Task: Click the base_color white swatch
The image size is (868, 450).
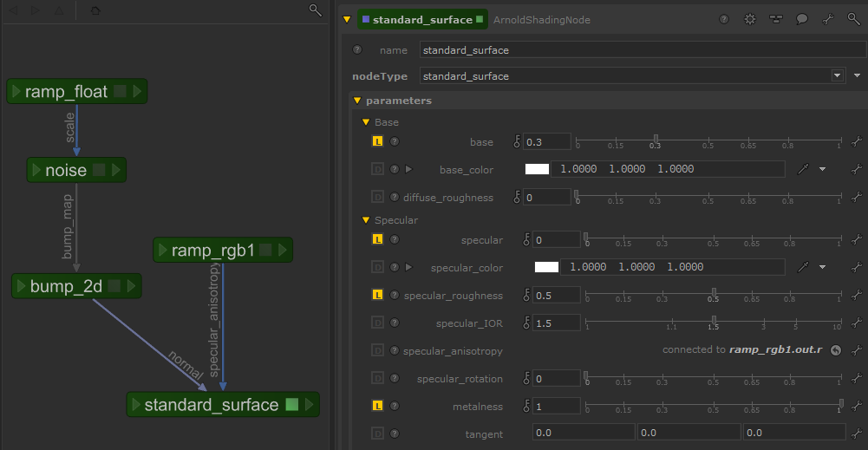Action: 537,169
